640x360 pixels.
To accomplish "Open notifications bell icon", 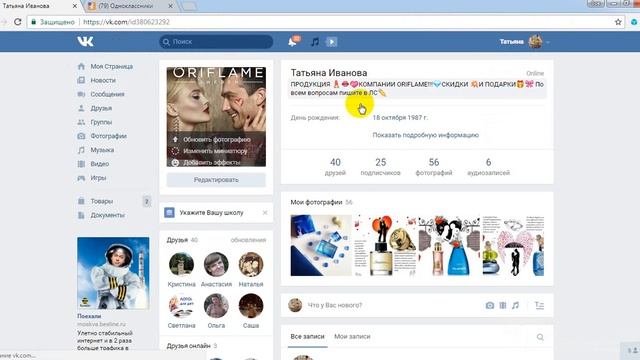I will [293, 41].
